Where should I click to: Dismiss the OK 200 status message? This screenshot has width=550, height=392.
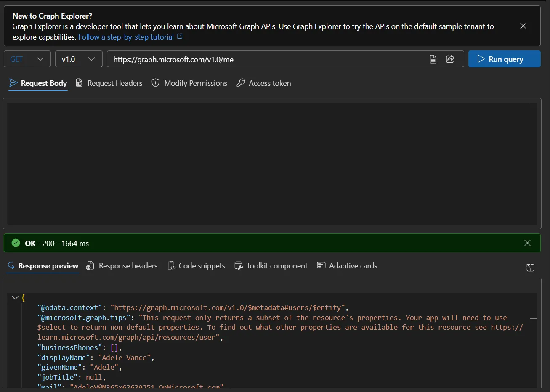(x=527, y=243)
